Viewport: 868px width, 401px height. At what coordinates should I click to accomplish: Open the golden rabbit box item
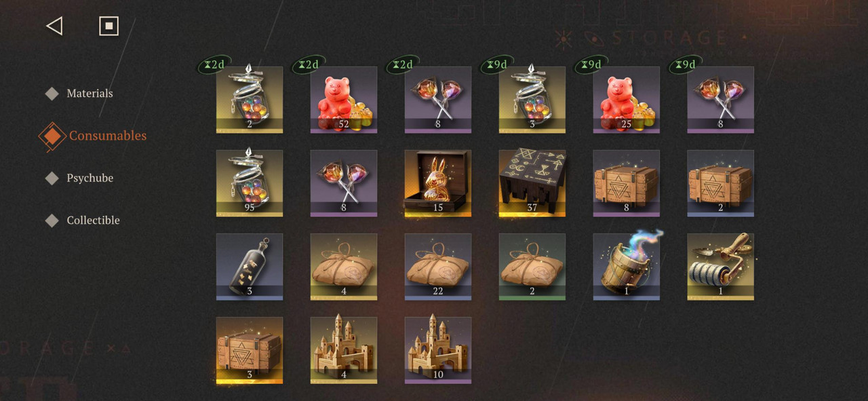point(438,183)
